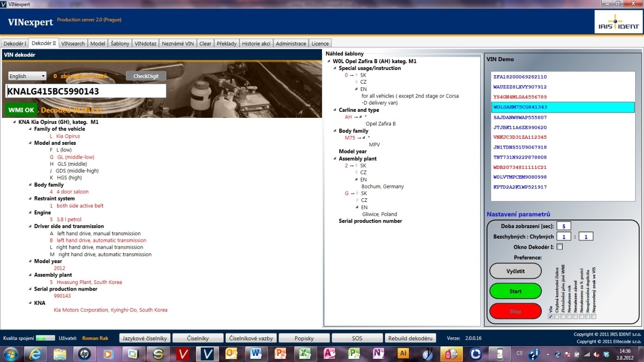Viewport: 644px width, 362px height.
Task: Open the Administrace tab
Action: pos(291,44)
